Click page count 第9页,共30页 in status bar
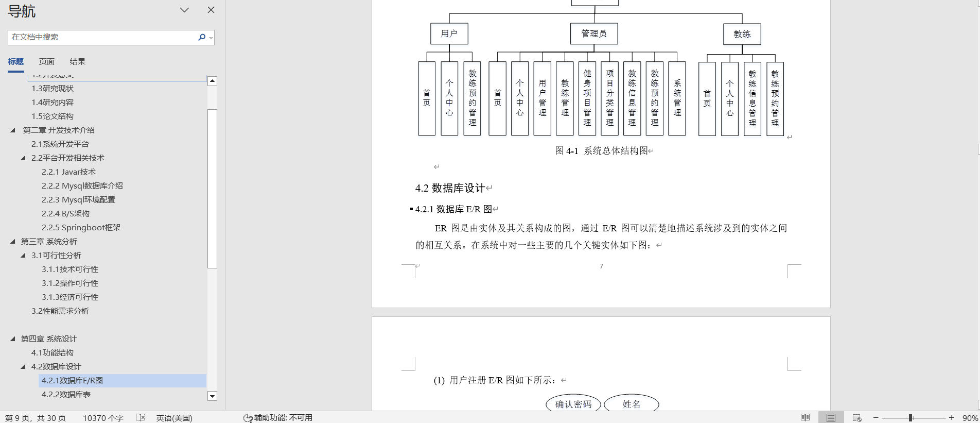The image size is (980, 423). [36, 418]
